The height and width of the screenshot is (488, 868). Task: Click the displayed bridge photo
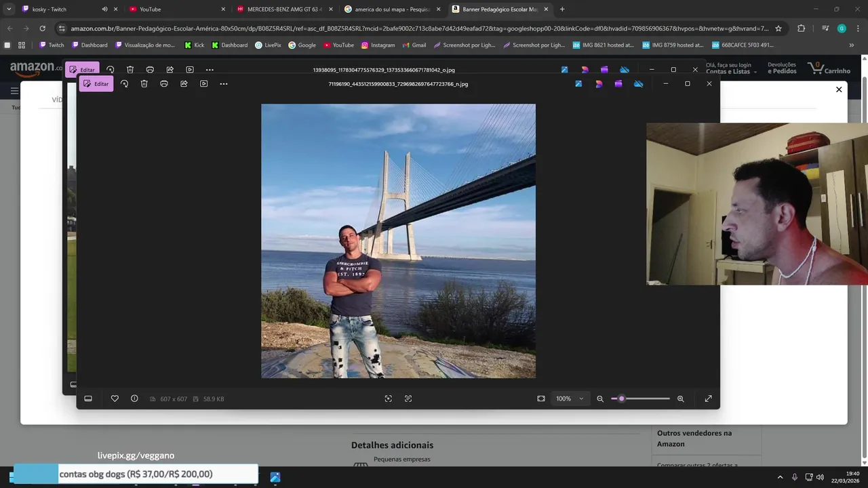pyautogui.click(x=398, y=241)
